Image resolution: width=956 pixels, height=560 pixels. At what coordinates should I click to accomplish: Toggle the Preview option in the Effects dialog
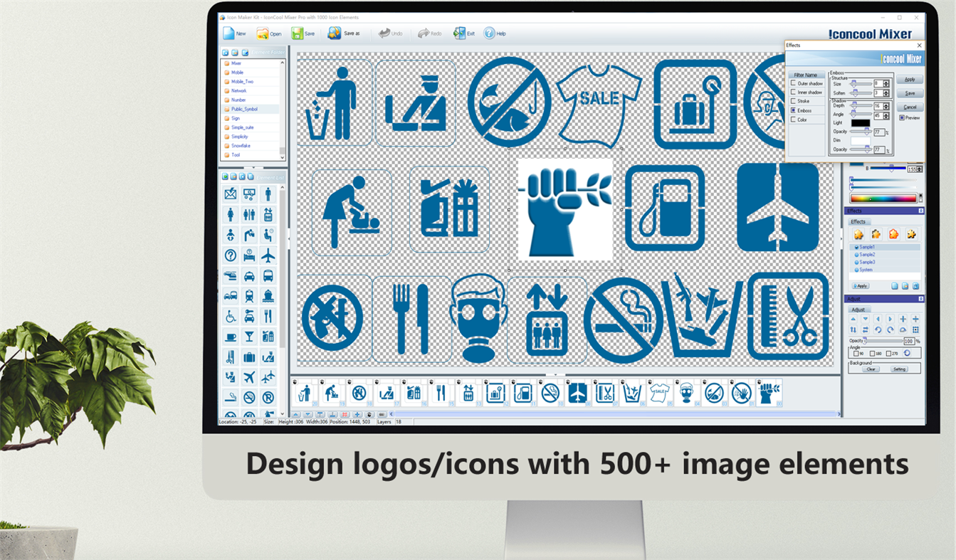902,117
